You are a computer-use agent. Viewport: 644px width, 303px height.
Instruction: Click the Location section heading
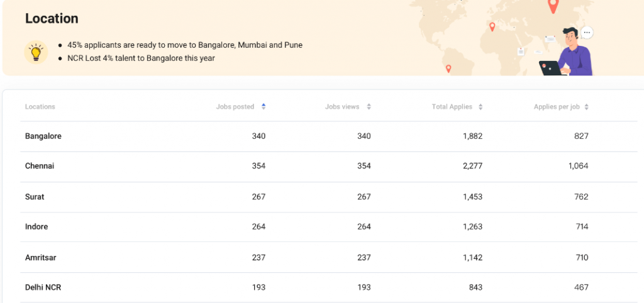pos(52,18)
